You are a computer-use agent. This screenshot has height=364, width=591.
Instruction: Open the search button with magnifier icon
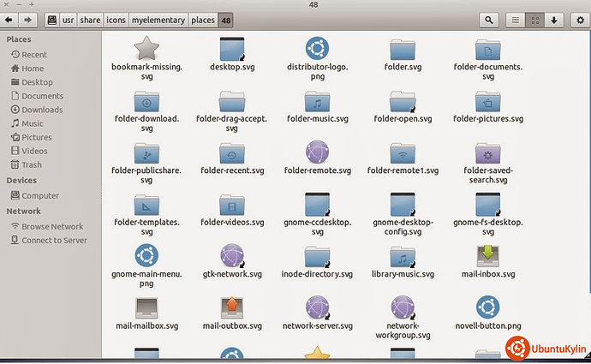click(x=489, y=19)
